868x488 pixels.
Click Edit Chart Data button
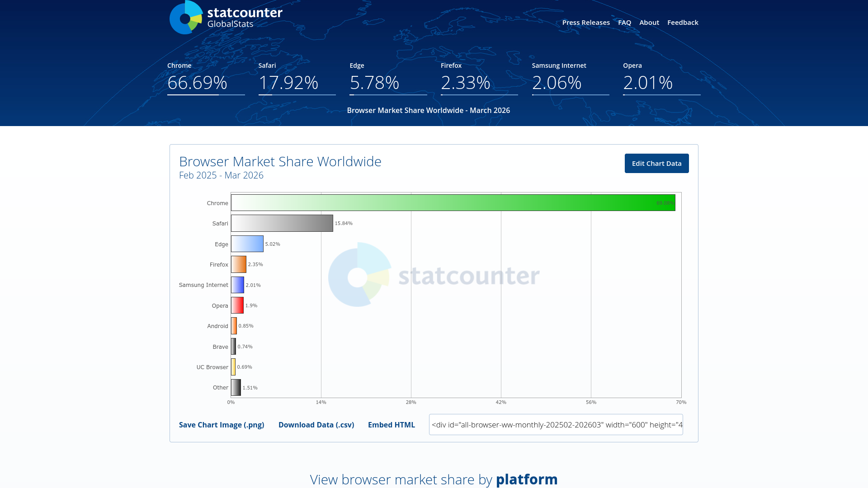(x=656, y=163)
